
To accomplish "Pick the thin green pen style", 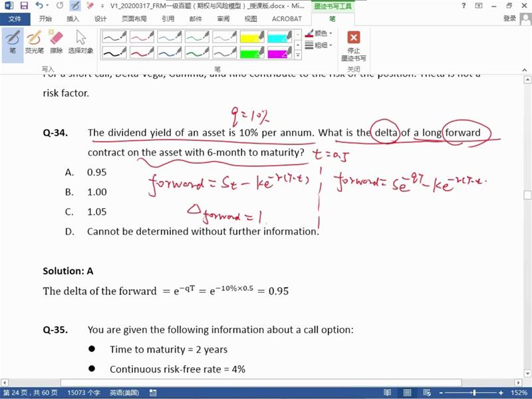I will (x=196, y=37).
